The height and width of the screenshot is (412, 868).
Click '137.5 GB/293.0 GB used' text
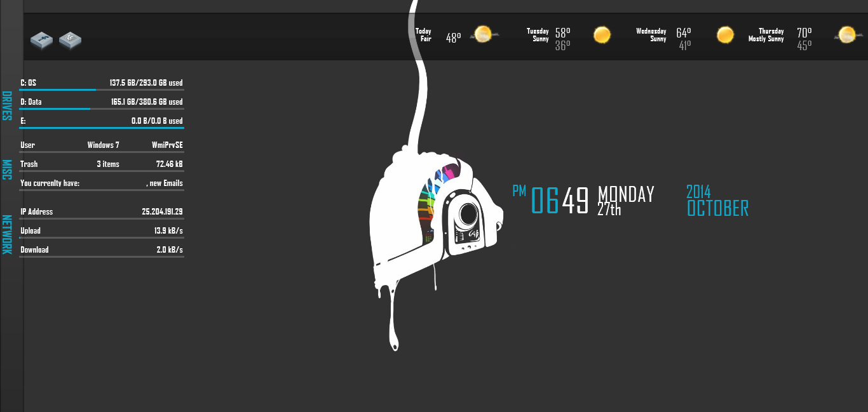(x=146, y=83)
